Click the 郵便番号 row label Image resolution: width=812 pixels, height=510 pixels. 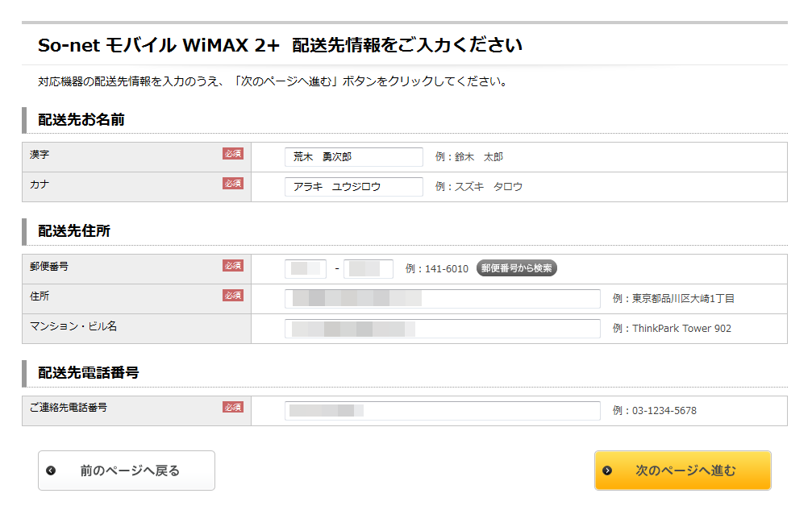point(48,266)
